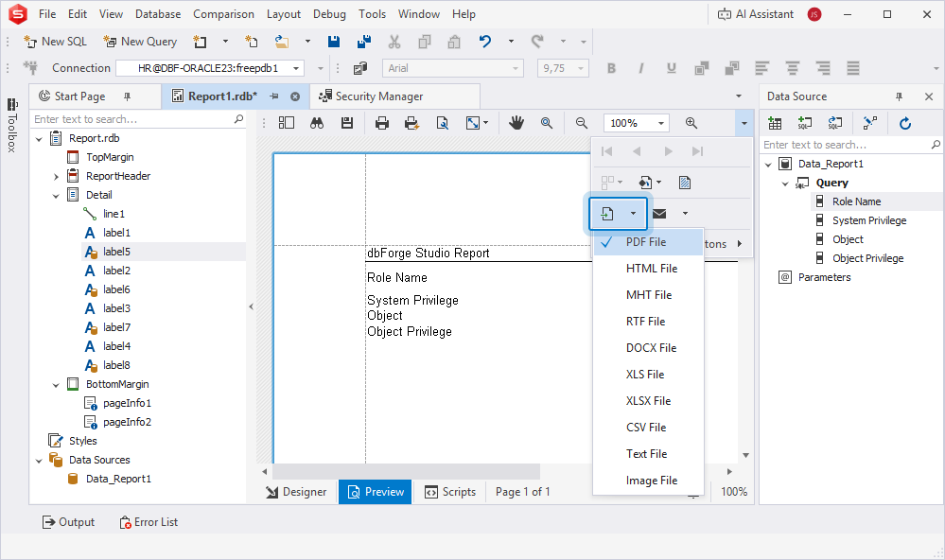Image resolution: width=945 pixels, height=560 pixels.
Task: Click the First Page navigation icon
Action: (607, 151)
